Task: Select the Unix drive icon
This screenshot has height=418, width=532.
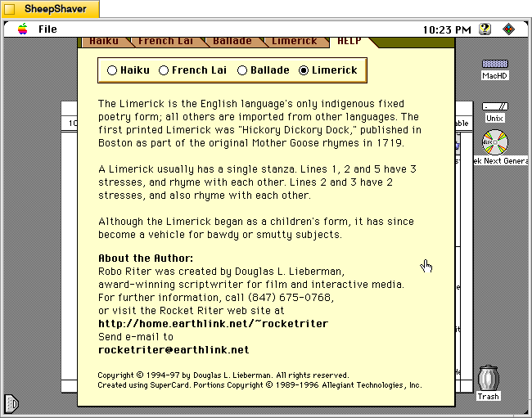Action: point(494,106)
